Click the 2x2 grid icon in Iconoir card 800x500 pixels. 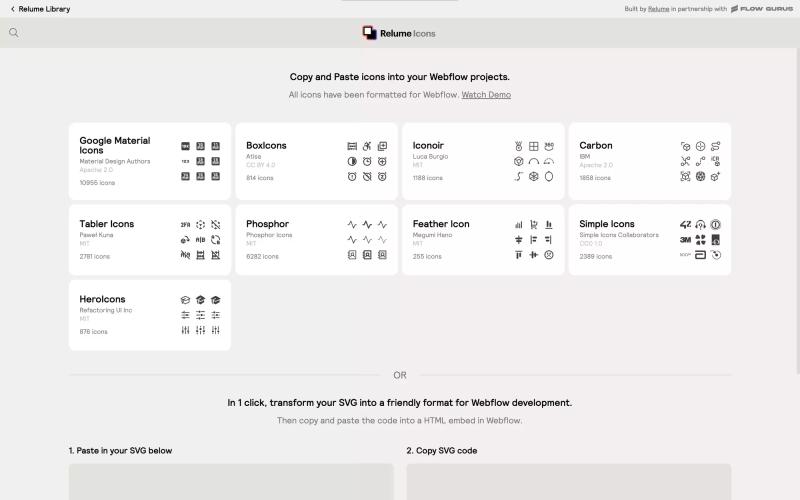(x=534, y=146)
